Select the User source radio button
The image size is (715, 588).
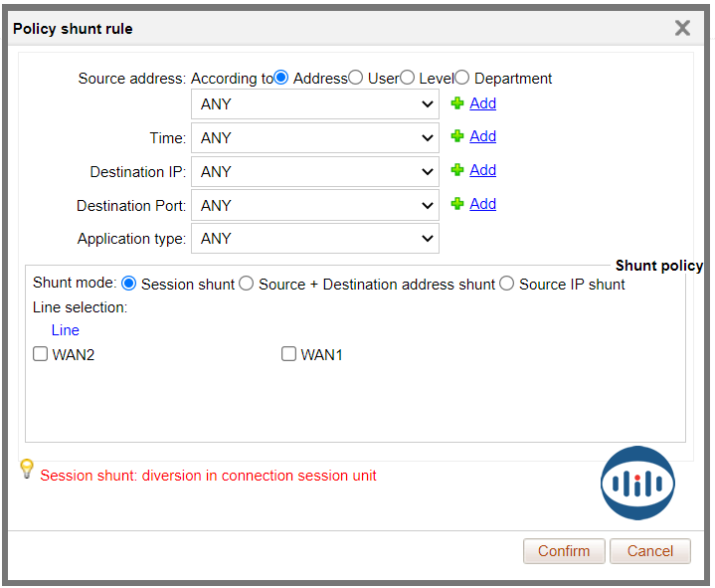pos(356,78)
